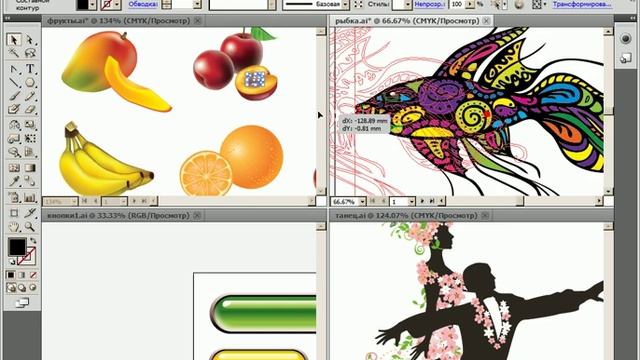This screenshot has width=640, height=360.
Task: Select the Artboard tool
Action: tap(14, 213)
